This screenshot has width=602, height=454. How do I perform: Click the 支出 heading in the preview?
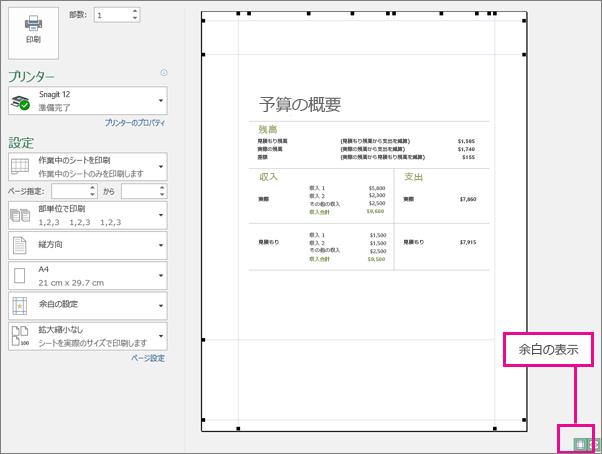413,177
